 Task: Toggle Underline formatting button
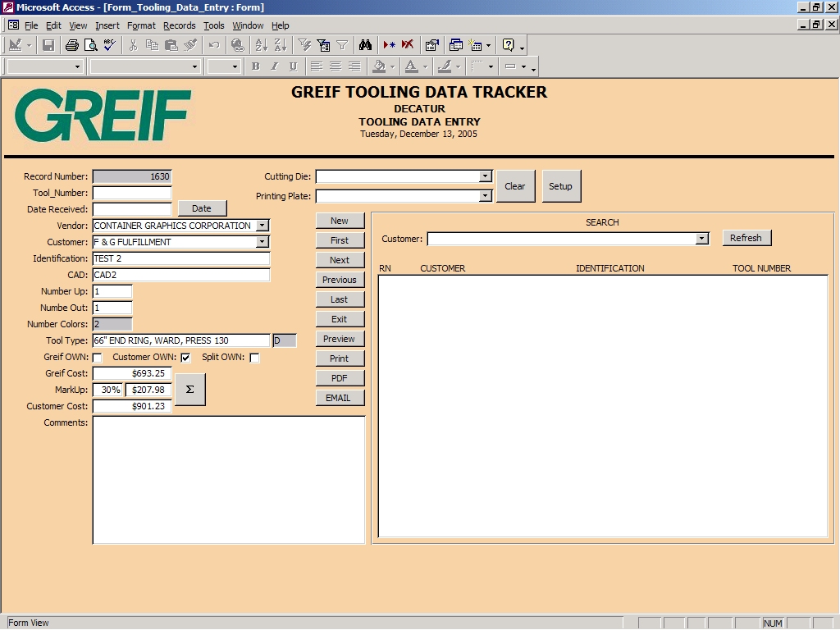click(x=293, y=66)
